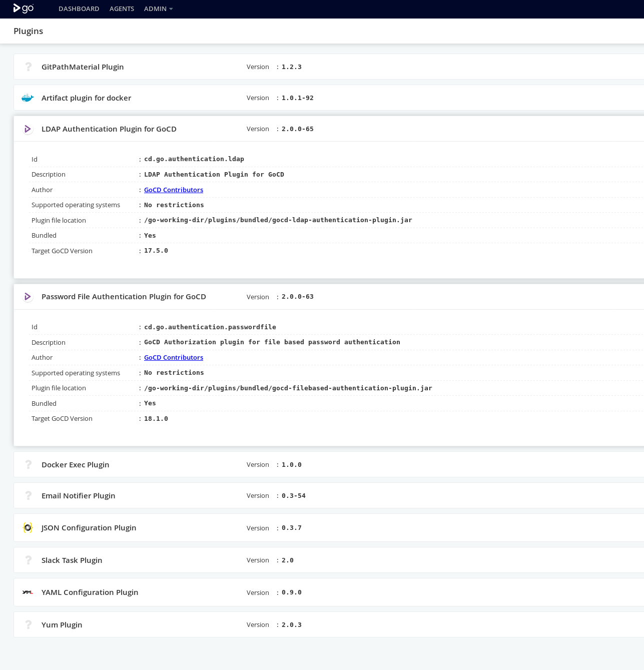This screenshot has height=670, width=644.
Task: Click the description 'LDAP Authentication Plugin for GoCD' value
Action: tap(214, 175)
